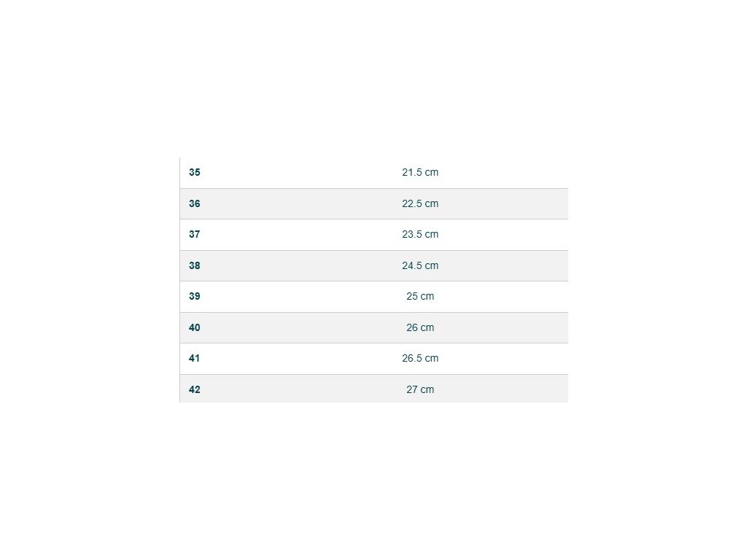The height and width of the screenshot is (560, 747).
Task: Select the 25 cm measurement cell
Action: click(420, 297)
